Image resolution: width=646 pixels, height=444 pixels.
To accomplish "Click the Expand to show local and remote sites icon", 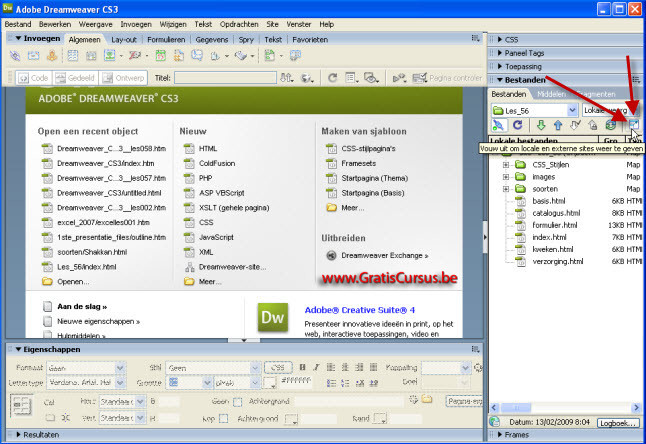I will pos(634,125).
